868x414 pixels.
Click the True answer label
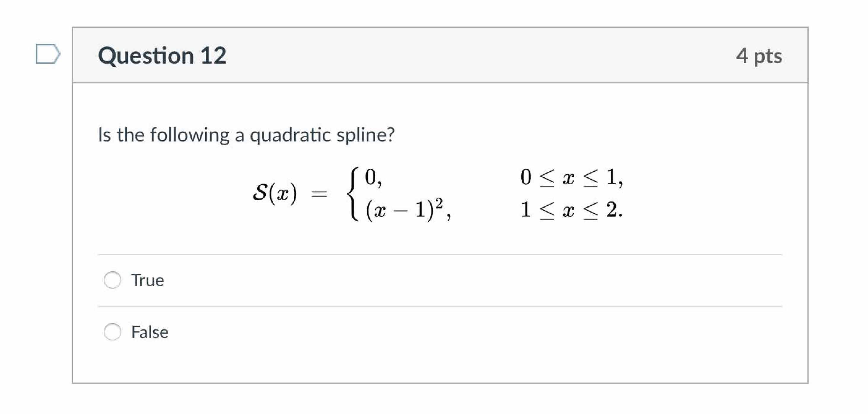pyautogui.click(x=148, y=280)
